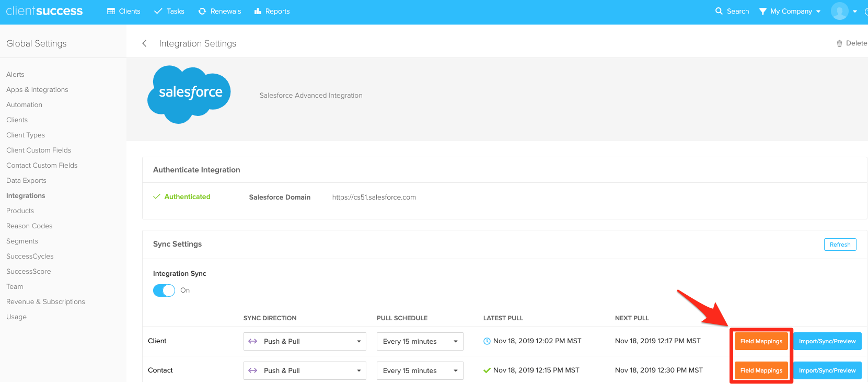Open SuccessScore settings
868x384 pixels.
pyautogui.click(x=29, y=272)
